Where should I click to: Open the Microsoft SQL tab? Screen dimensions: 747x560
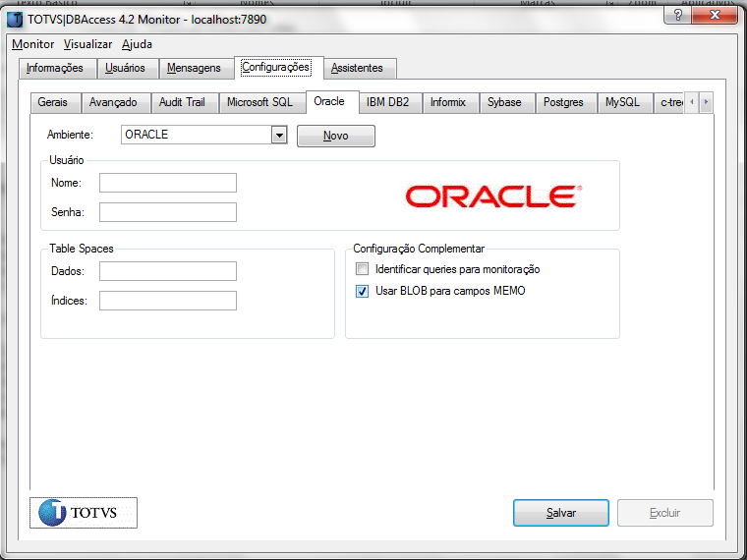[x=262, y=102]
